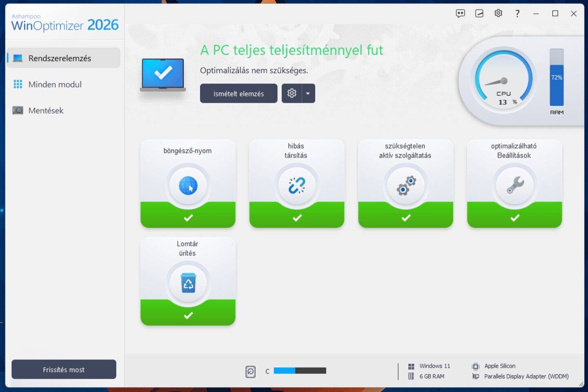Click the green checkmark under szükségtelen aktív szolgáltatás
The height and width of the screenshot is (392, 588).
406,218
